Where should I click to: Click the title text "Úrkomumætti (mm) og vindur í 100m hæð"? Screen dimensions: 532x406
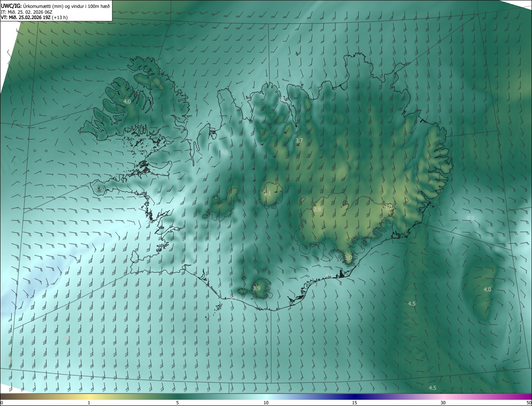point(66,6)
